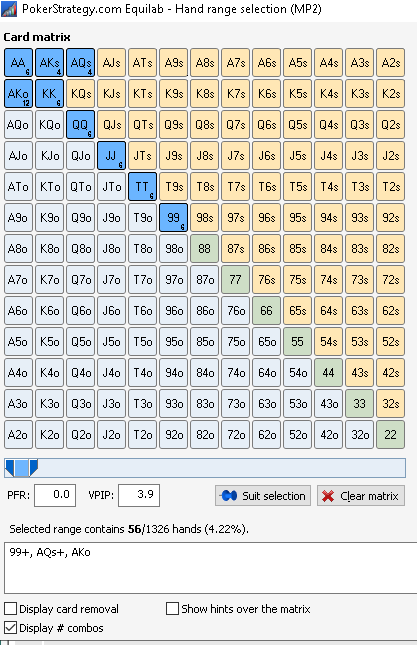Select the AJs suited hand

tap(111, 63)
